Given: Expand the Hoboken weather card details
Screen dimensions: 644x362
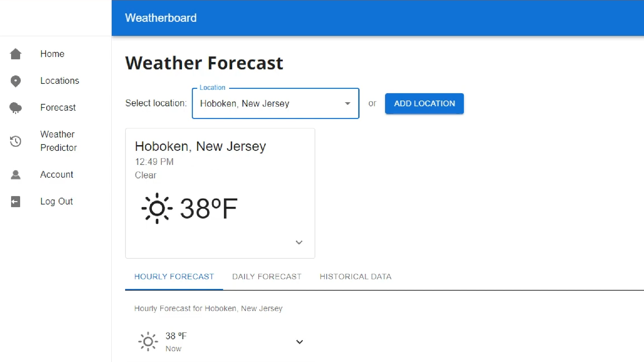Looking at the screenshot, I should point(299,242).
